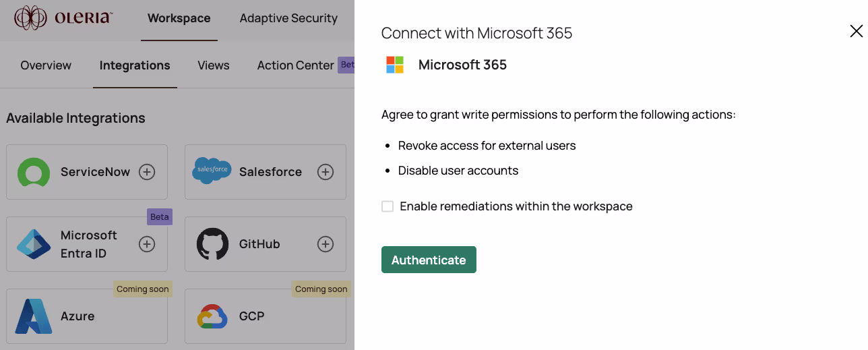The width and height of the screenshot is (868, 350).
Task: Select the Integrations tab
Action: click(x=135, y=65)
